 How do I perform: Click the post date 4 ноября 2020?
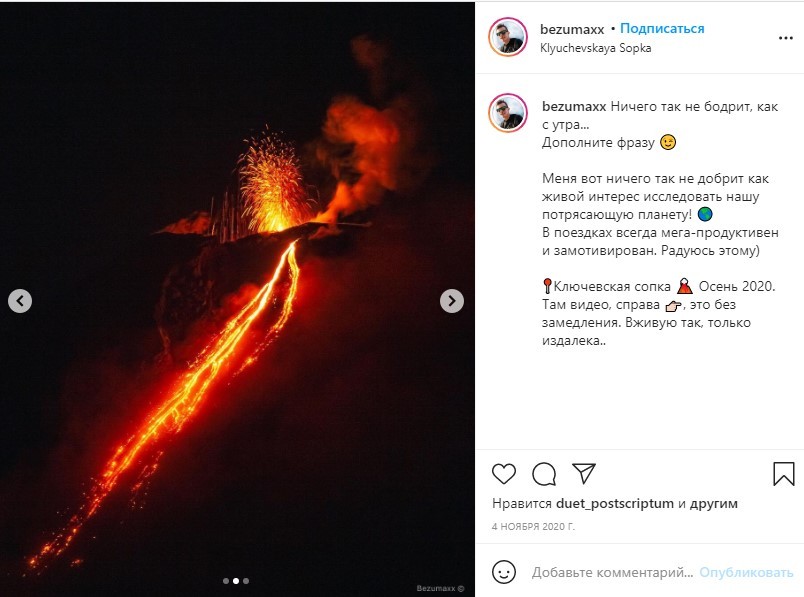[x=533, y=526]
